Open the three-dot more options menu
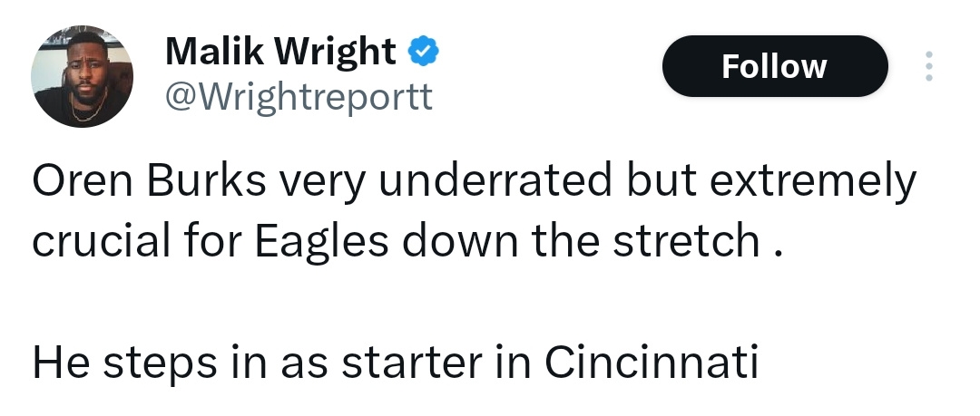 click(x=927, y=66)
